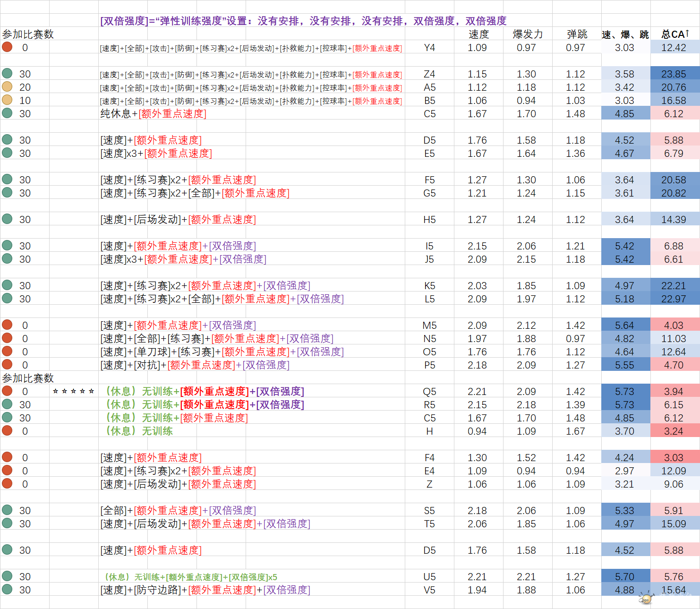Select the yellow circle in the A5 row
Viewport: 700px width, 609px height.
[x=7, y=87]
